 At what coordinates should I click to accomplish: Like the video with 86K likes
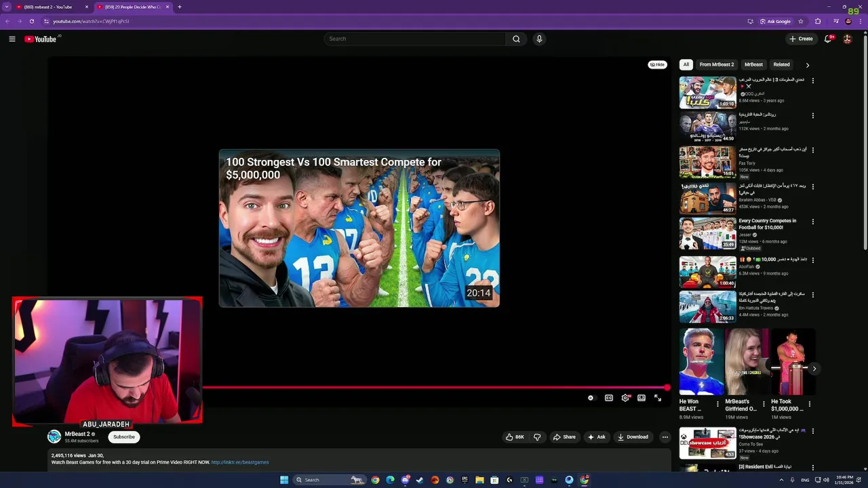[x=515, y=437]
